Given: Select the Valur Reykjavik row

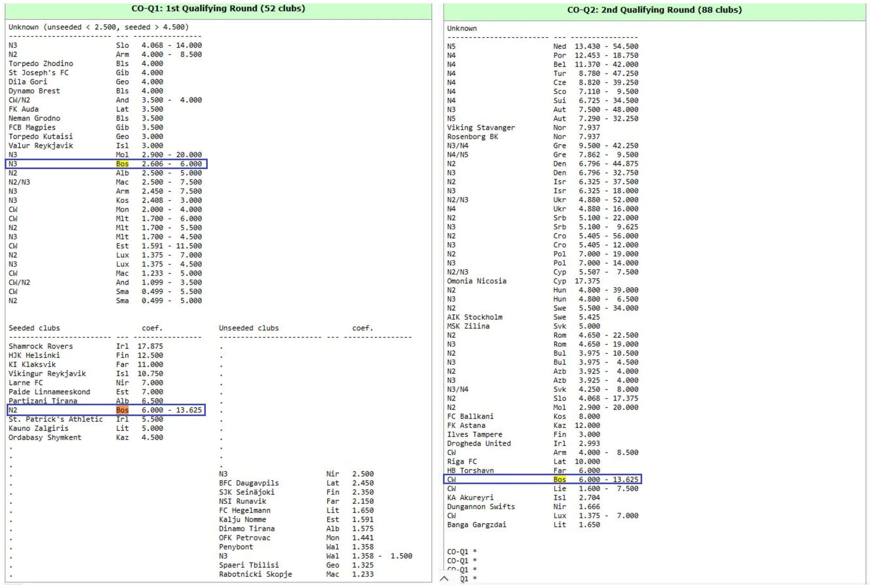Looking at the screenshot, I should 86,146.
